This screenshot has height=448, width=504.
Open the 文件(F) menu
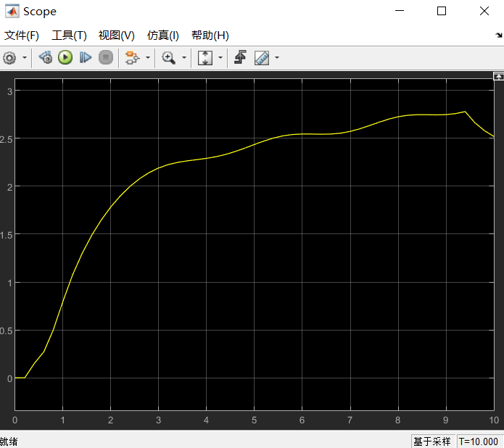(22, 36)
